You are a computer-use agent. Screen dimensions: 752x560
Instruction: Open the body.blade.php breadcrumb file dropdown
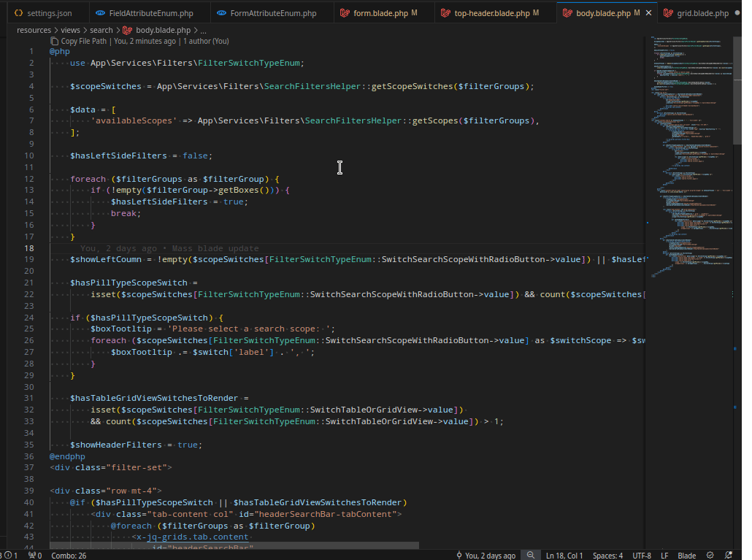click(162, 30)
